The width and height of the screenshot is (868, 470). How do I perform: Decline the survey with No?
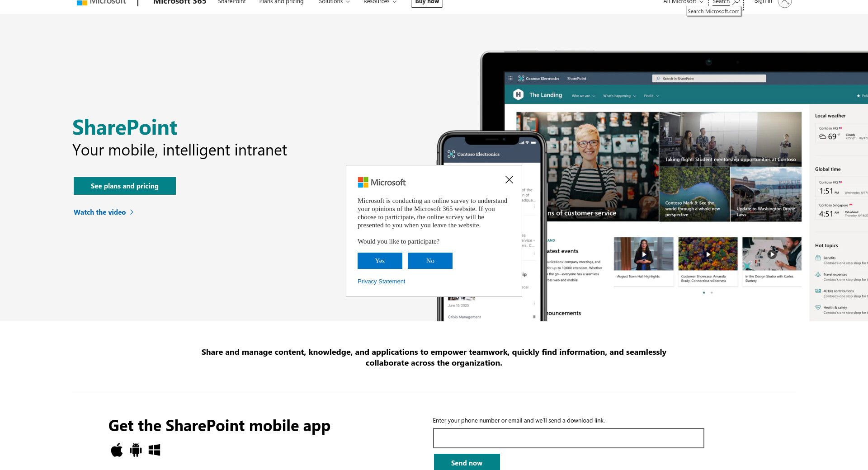(430, 261)
